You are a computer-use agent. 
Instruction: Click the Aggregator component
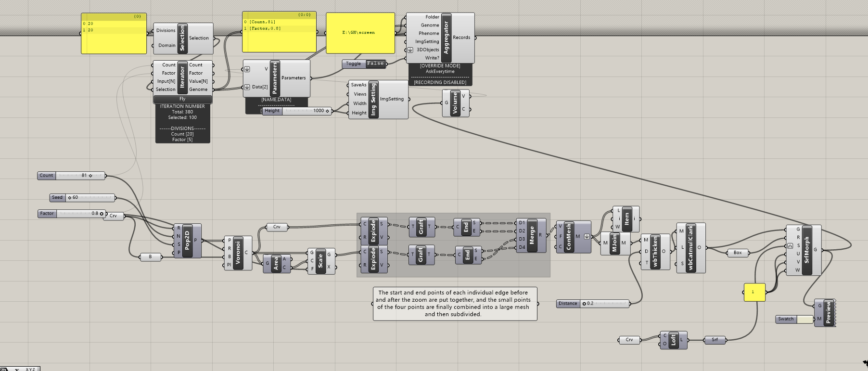[446, 38]
